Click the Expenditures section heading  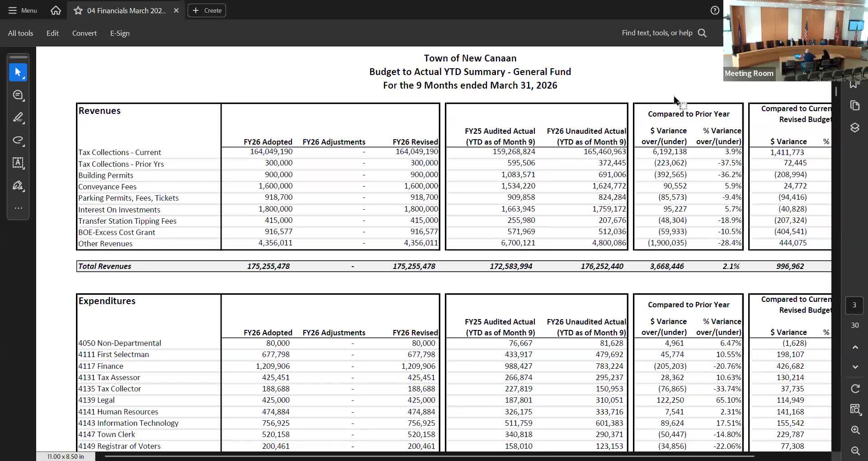107,301
